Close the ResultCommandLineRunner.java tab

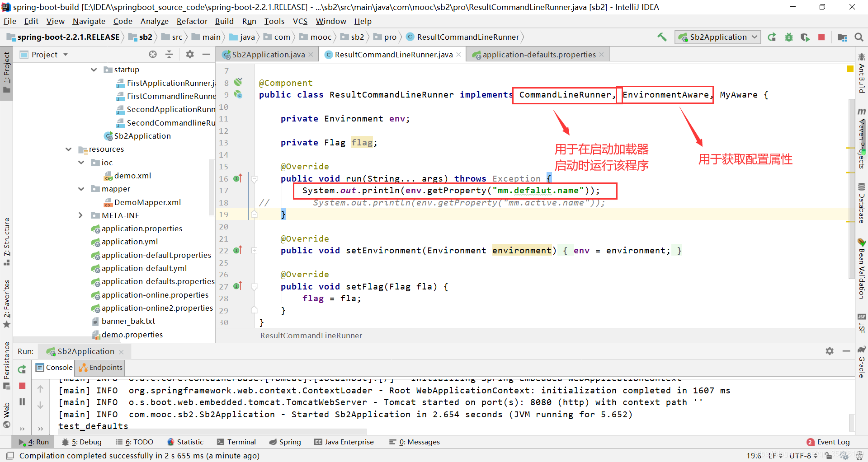point(458,54)
